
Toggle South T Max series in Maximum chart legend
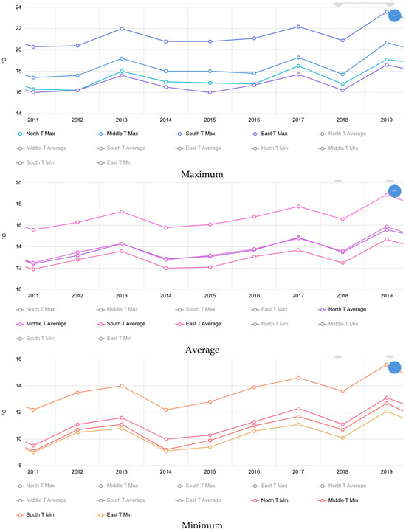point(195,134)
